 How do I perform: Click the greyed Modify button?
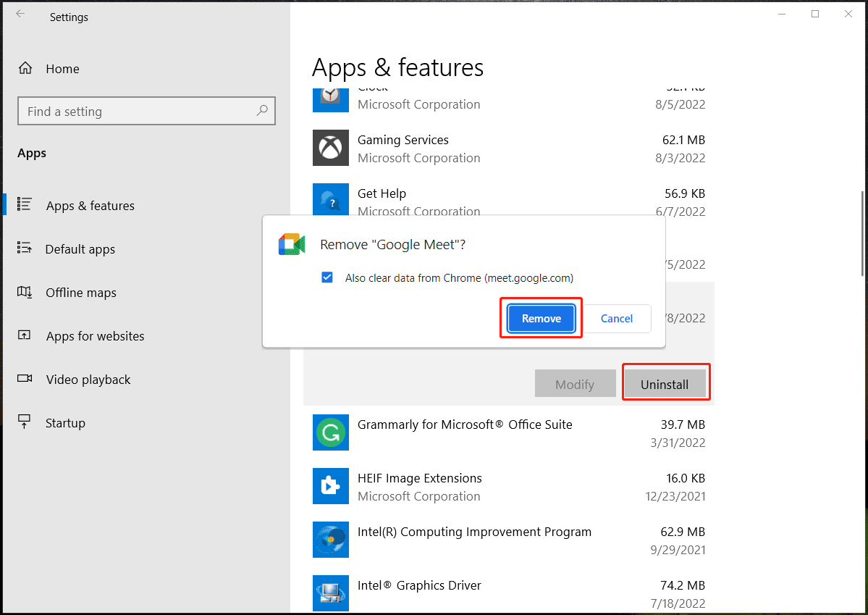pos(575,384)
